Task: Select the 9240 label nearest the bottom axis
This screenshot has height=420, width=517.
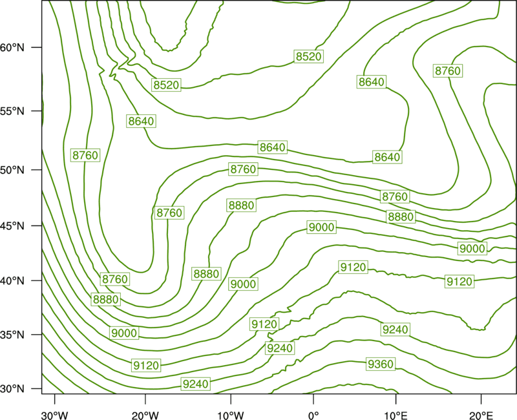Action: coord(196,384)
